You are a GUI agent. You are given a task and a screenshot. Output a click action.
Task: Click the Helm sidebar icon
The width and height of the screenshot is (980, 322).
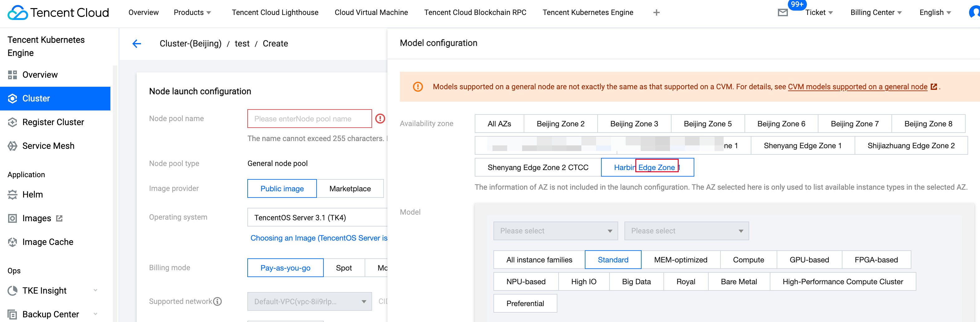click(x=12, y=194)
